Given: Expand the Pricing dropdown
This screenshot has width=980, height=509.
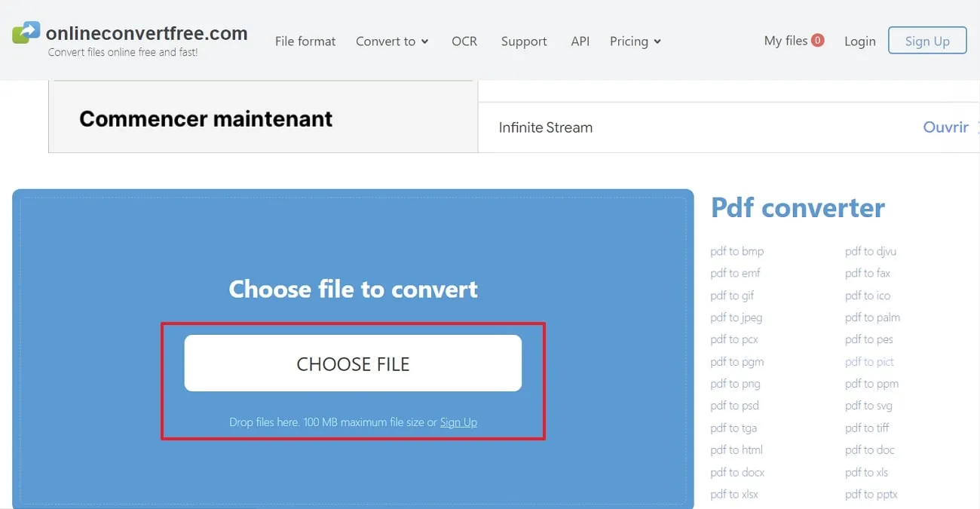Looking at the screenshot, I should click(x=634, y=41).
